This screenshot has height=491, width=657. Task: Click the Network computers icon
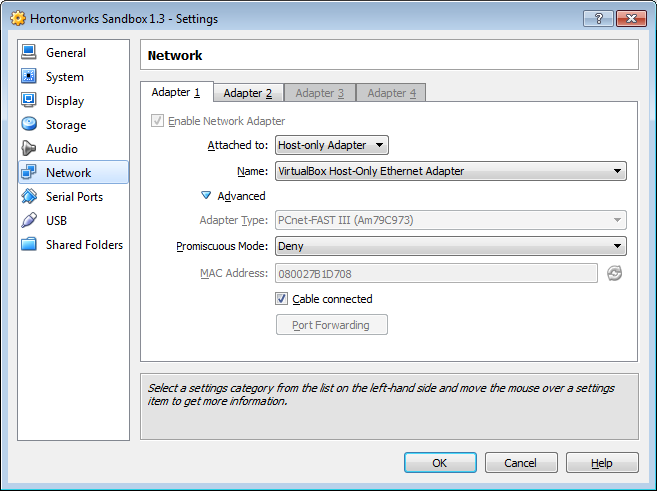(x=29, y=172)
